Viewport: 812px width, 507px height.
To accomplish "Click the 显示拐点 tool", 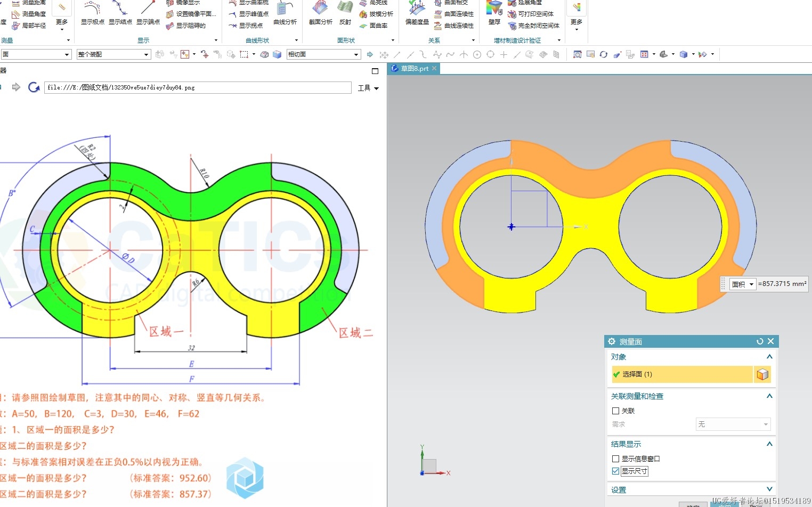I will point(246,26).
